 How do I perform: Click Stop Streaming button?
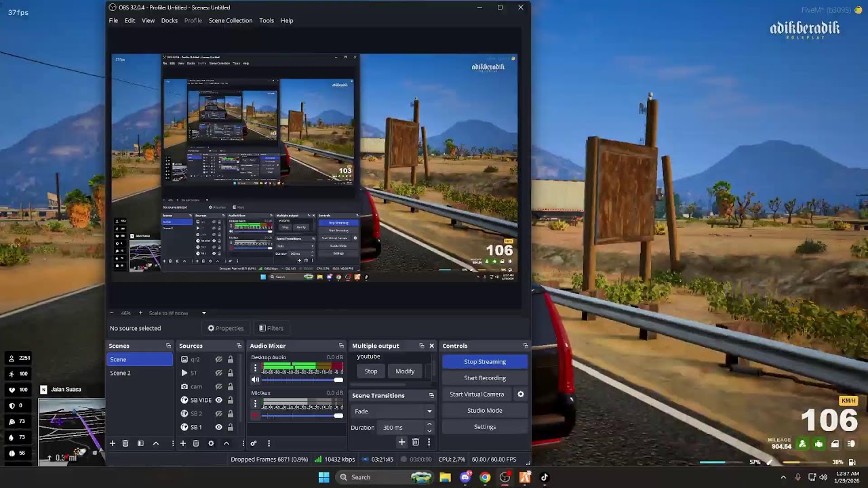click(485, 361)
